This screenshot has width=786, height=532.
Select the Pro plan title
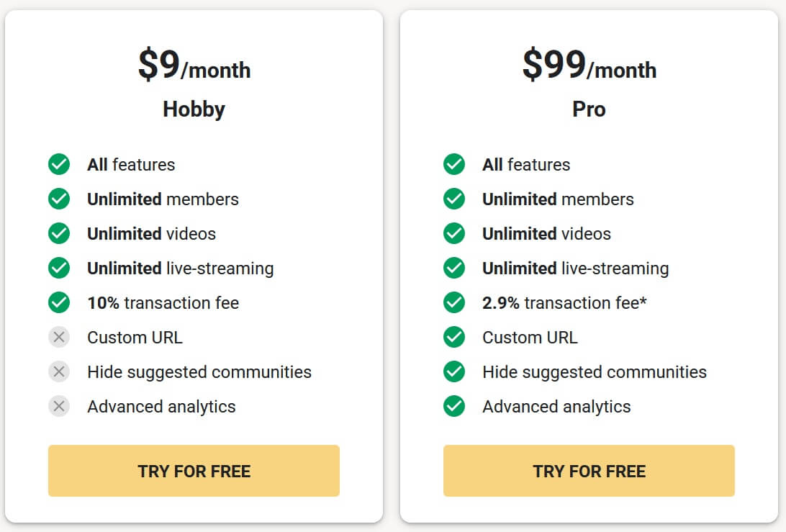click(589, 109)
